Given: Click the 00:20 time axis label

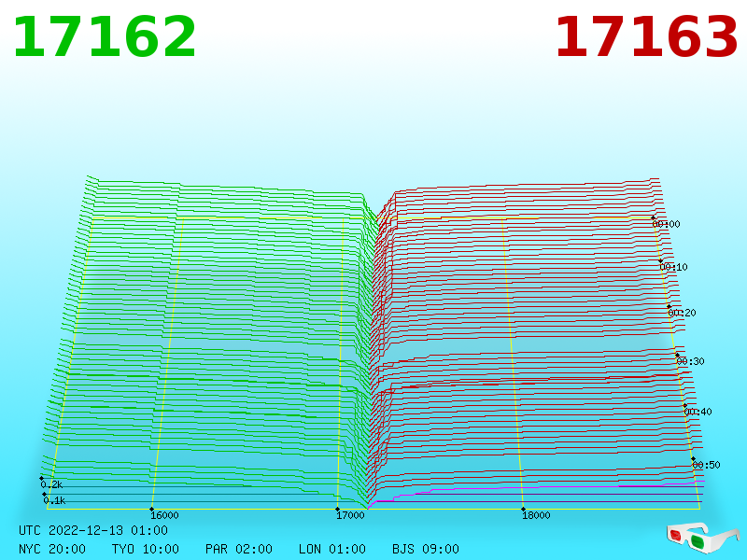Looking at the screenshot, I should pos(682,313).
